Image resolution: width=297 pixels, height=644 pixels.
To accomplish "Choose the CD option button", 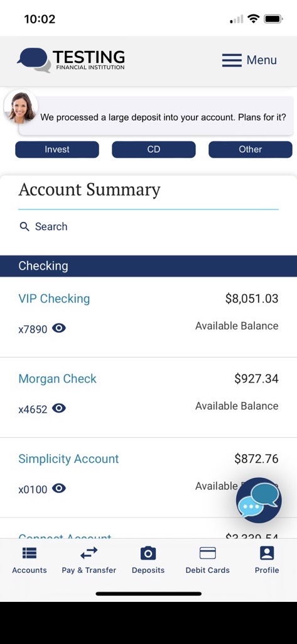I will coord(154,150).
